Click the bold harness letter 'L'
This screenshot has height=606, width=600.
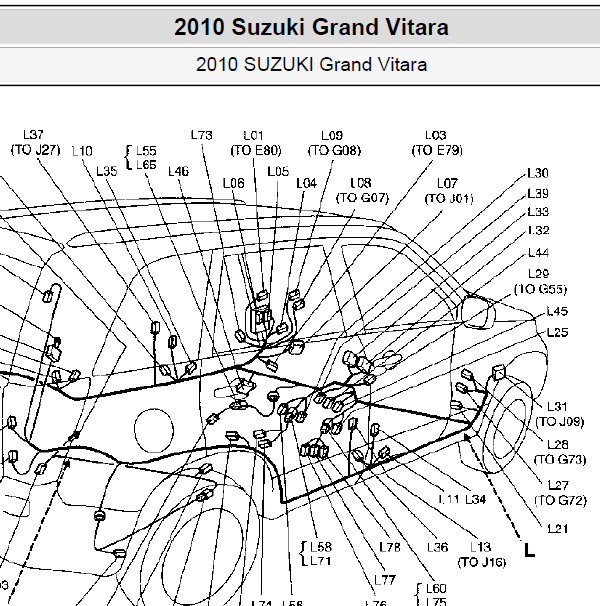(x=529, y=550)
